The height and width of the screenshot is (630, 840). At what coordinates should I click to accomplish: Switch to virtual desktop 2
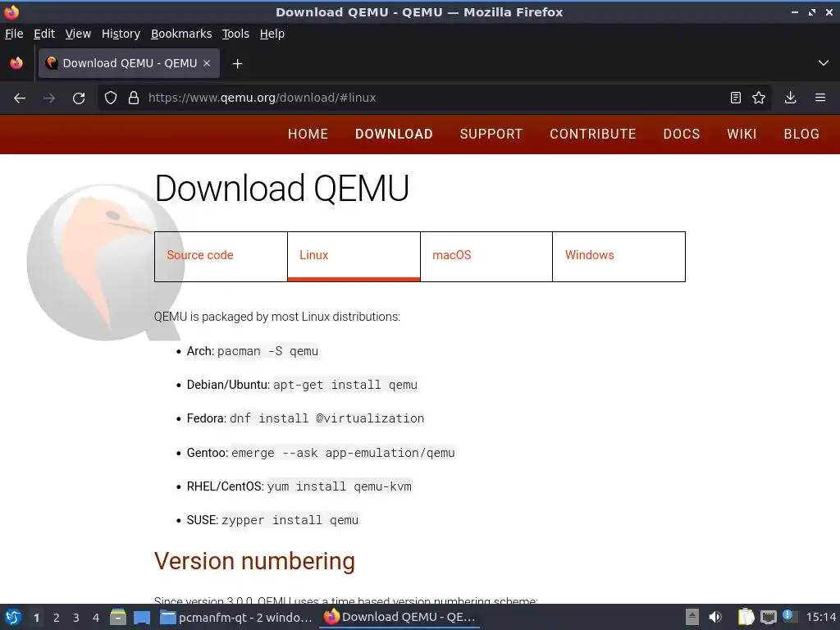click(x=57, y=618)
